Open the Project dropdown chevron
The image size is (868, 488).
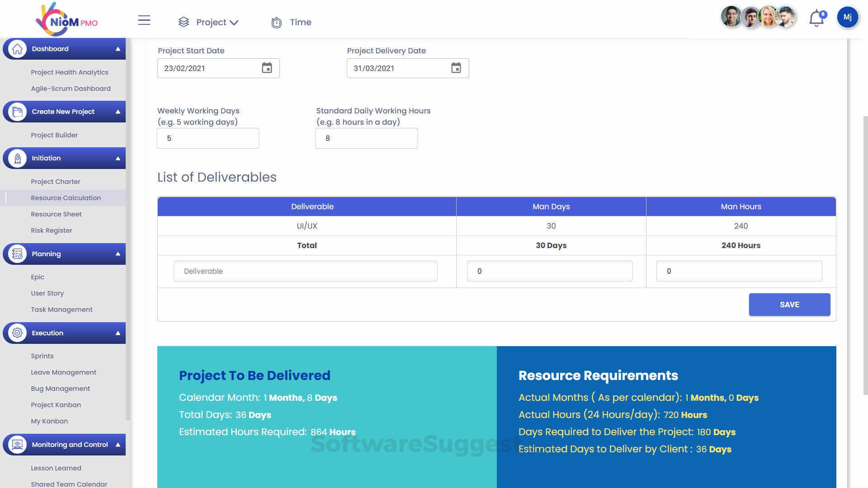tap(234, 22)
